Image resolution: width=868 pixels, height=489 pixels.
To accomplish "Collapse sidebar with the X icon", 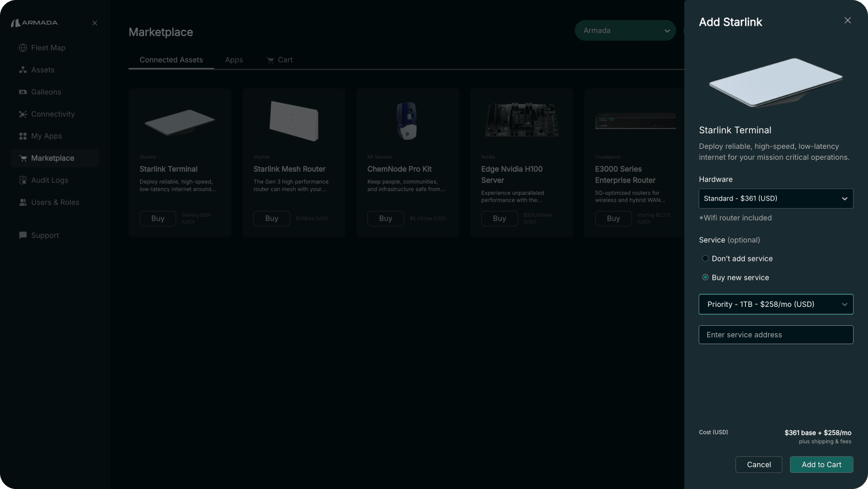I will [x=95, y=23].
